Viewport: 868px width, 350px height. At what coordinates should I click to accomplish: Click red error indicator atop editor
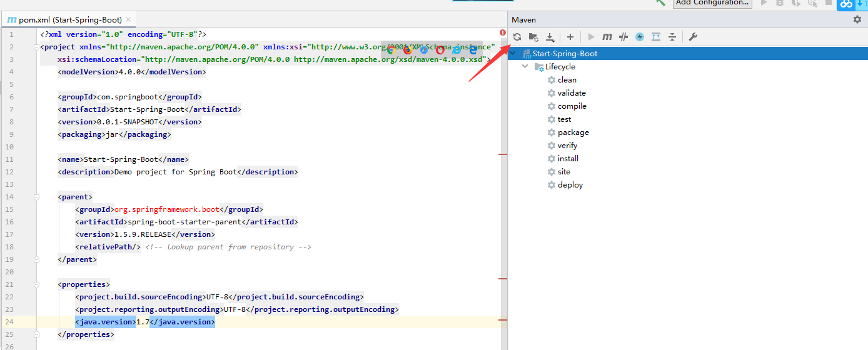(503, 32)
